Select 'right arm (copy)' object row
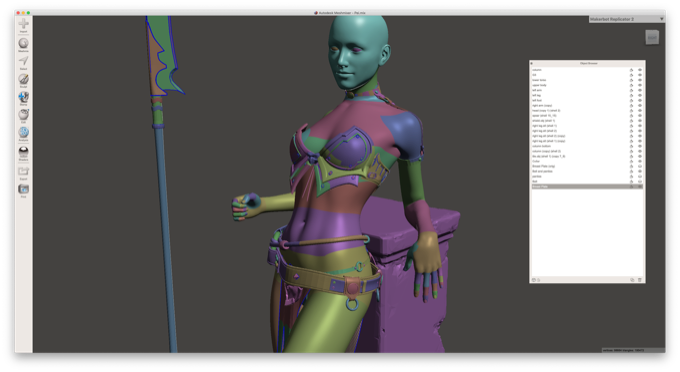Image resolution: width=680 pixels, height=372 pixels. (x=587, y=105)
